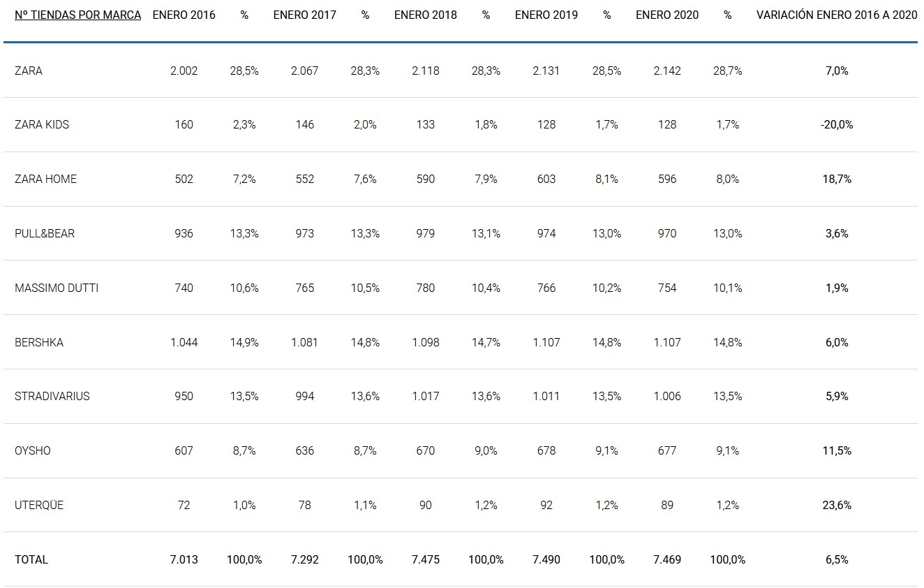Click the ENERO 2016 column header

tap(184, 15)
